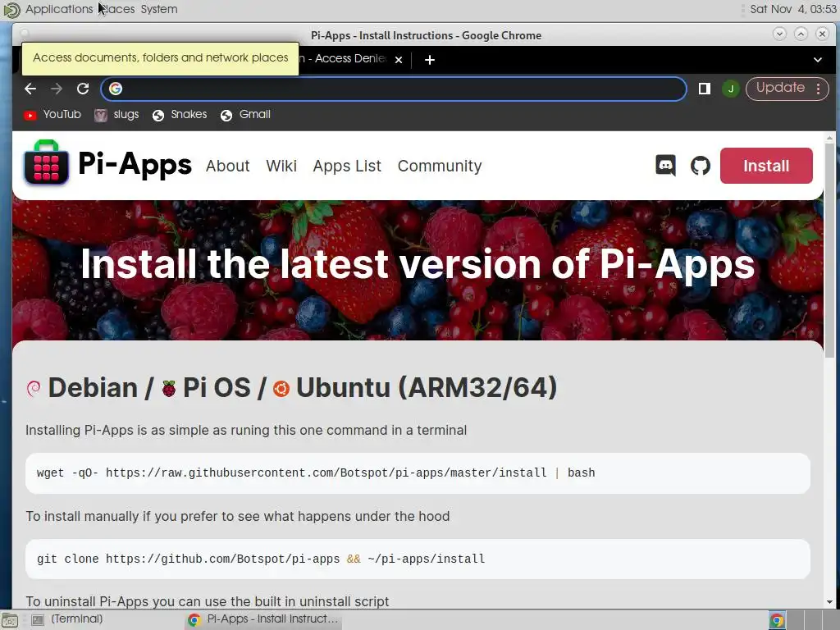Click the wget install command text
Screen dimensions: 840x630
click(316, 472)
